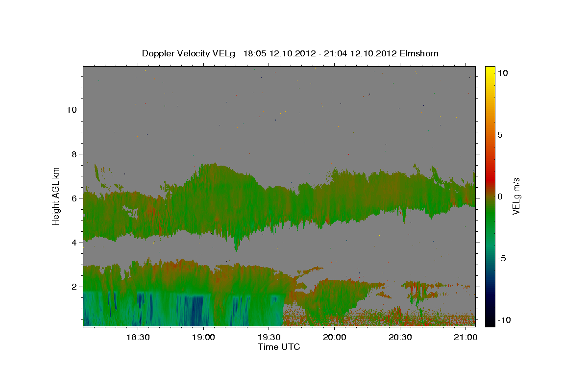Click the colorbar value -10 label
This screenshot has height=392, width=588.
click(504, 320)
